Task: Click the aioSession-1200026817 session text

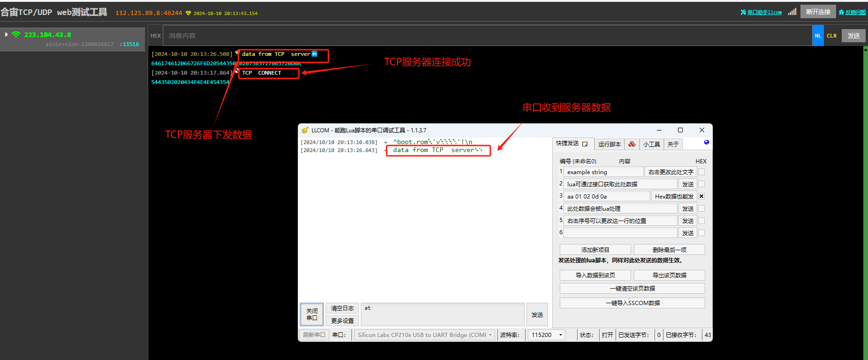Action: tap(79, 44)
